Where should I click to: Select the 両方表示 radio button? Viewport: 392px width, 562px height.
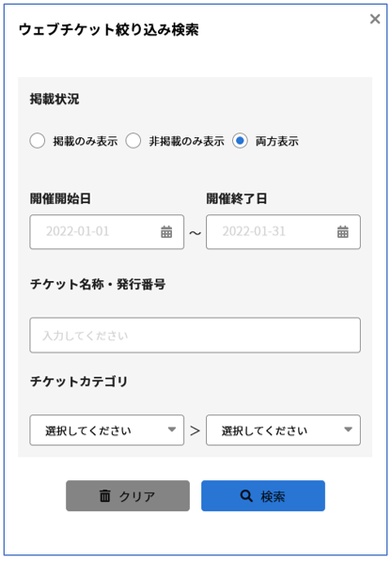(x=240, y=141)
